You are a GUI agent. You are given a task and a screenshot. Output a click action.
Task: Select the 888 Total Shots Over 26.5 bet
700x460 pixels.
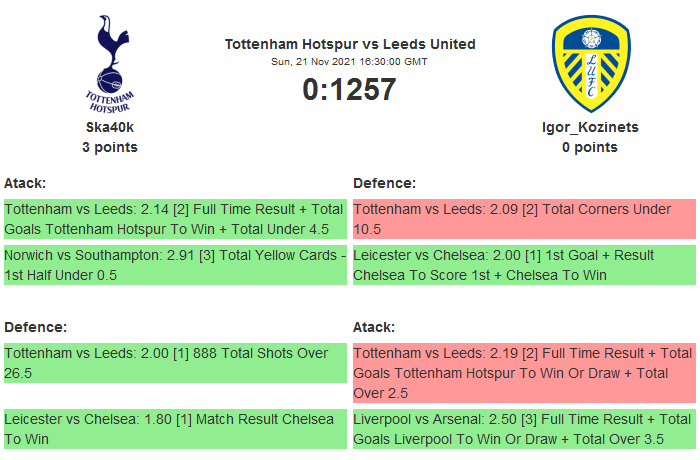175,363
